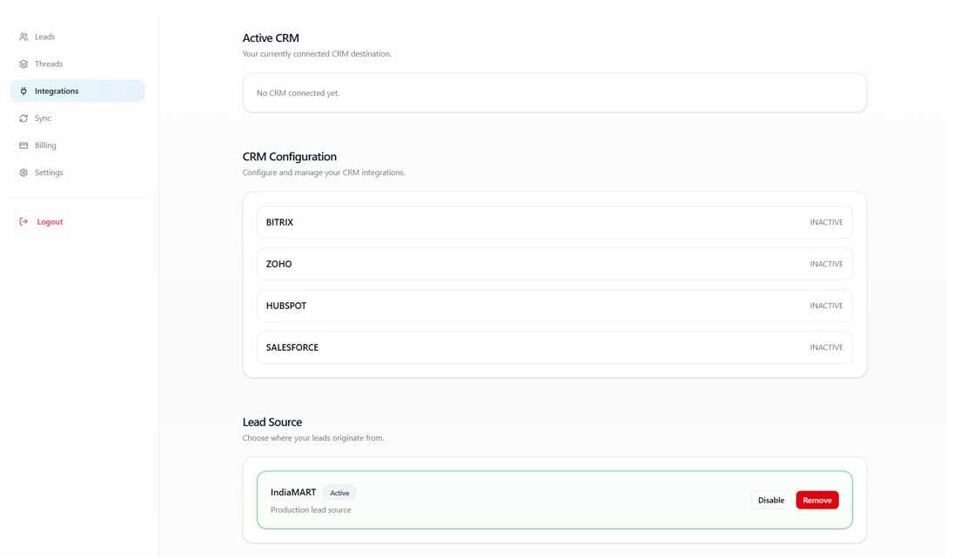Click 'Production lead source' description
980x559 pixels.
[311, 510]
